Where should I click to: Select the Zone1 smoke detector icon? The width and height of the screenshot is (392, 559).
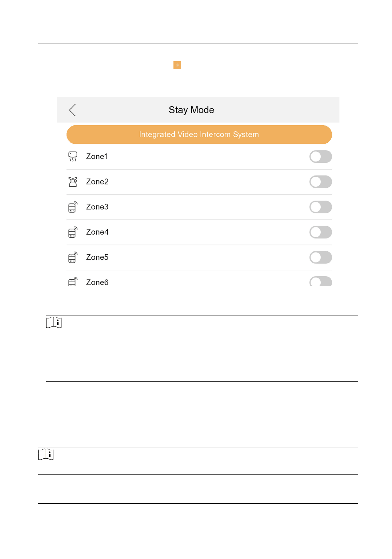(x=73, y=157)
